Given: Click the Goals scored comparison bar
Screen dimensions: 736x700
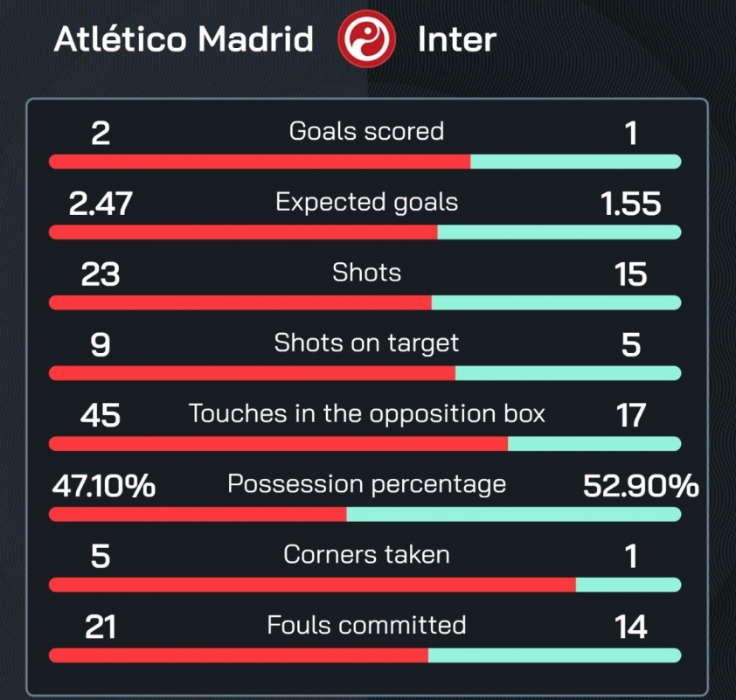Looking at the screenshot, I should 365,162.
